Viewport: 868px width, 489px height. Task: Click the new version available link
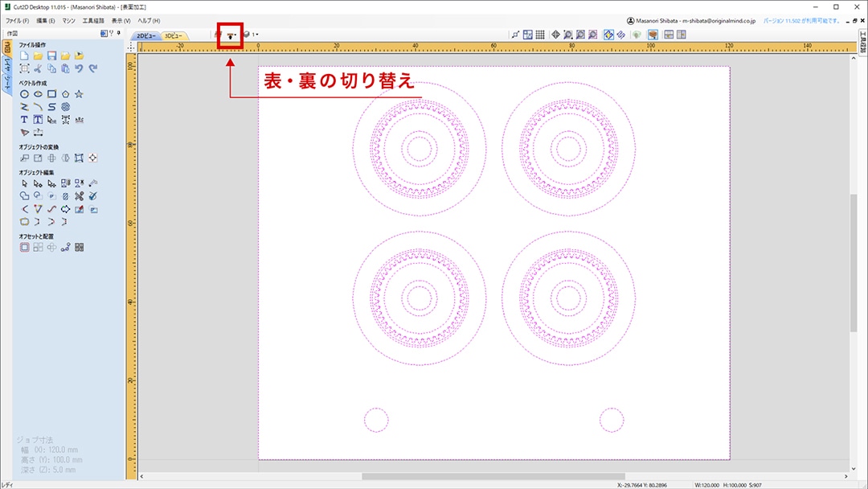pos(800,20)
